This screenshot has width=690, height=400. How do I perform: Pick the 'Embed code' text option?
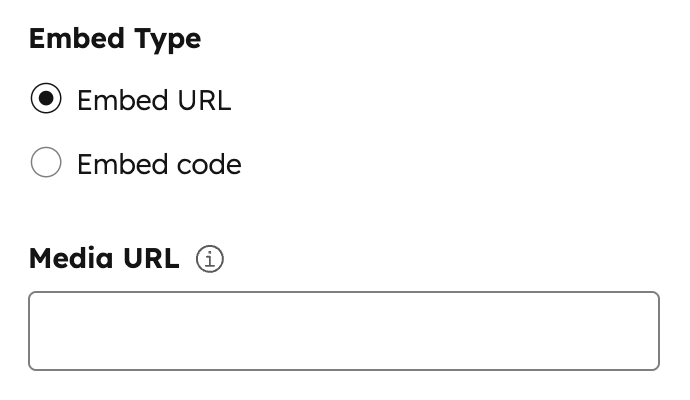point(159,164)
